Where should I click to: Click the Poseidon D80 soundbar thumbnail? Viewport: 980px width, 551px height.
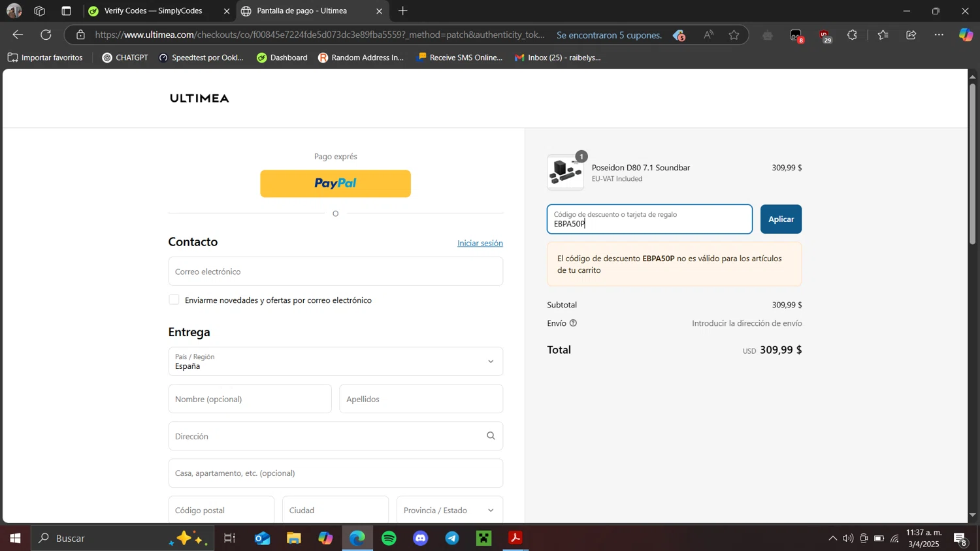click(x=566, y=172)
